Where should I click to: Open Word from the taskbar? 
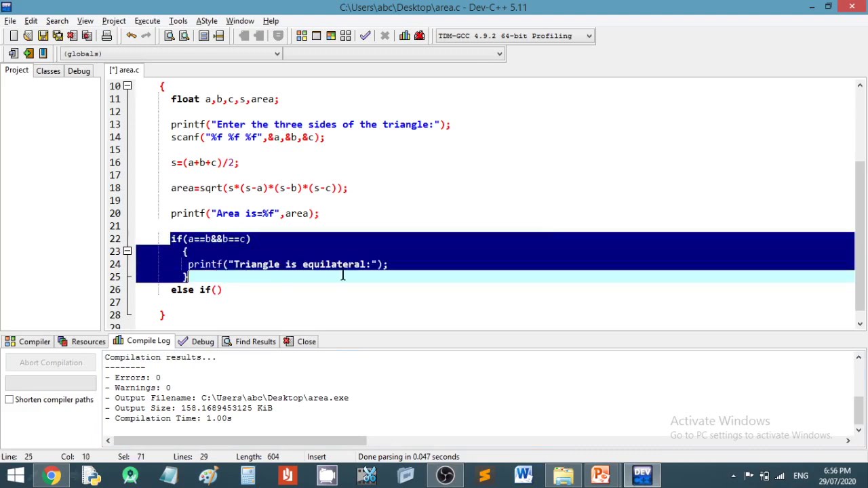click(524, 475)
